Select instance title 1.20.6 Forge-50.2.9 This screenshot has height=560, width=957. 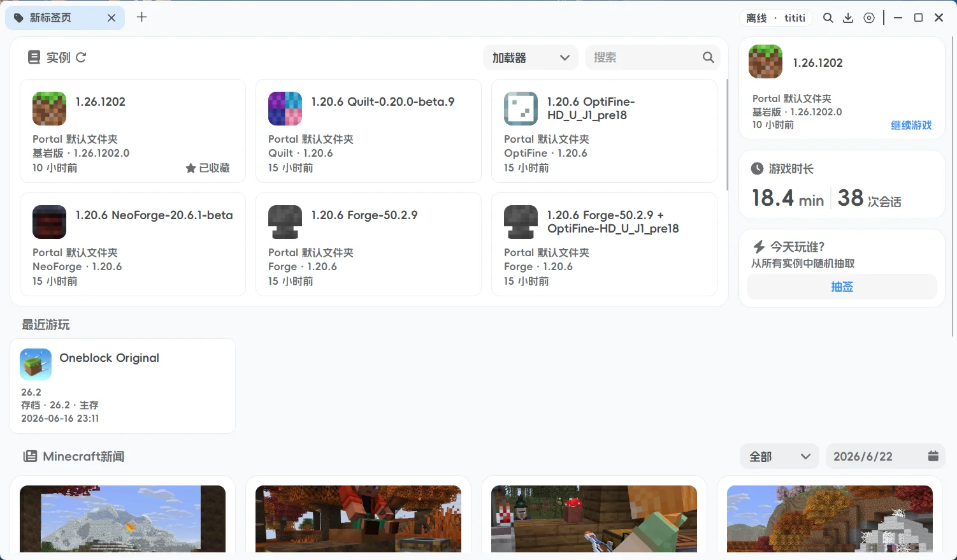364,215
